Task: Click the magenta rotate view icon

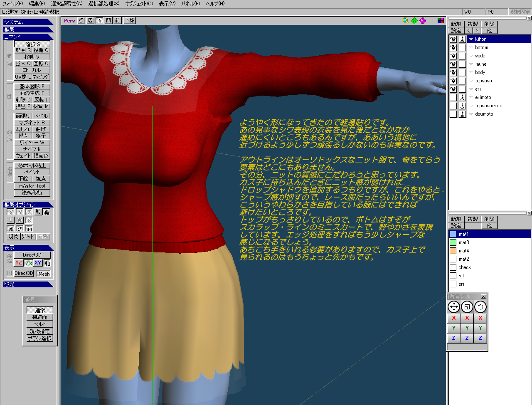Action: coord(423,20)
